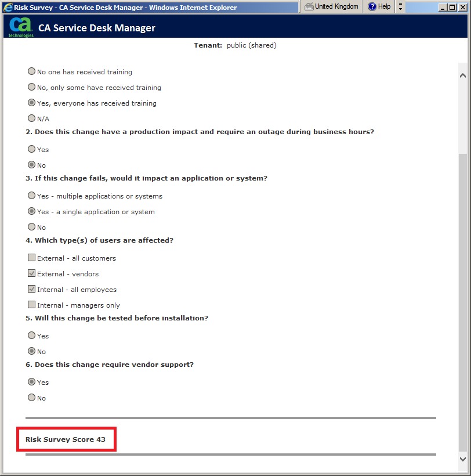Close the Risk Survey window

[x=462, y=8]
